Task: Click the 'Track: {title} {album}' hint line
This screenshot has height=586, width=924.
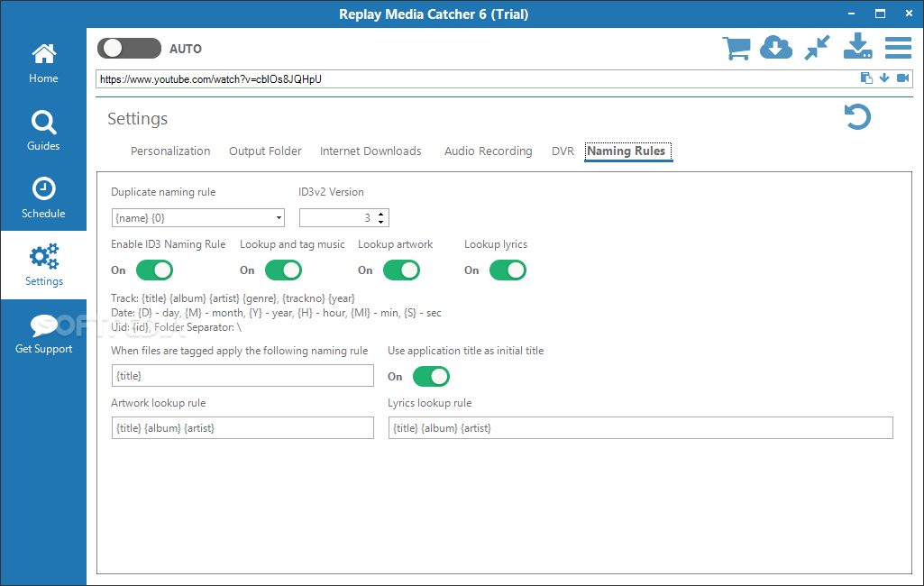Action: 233,298
